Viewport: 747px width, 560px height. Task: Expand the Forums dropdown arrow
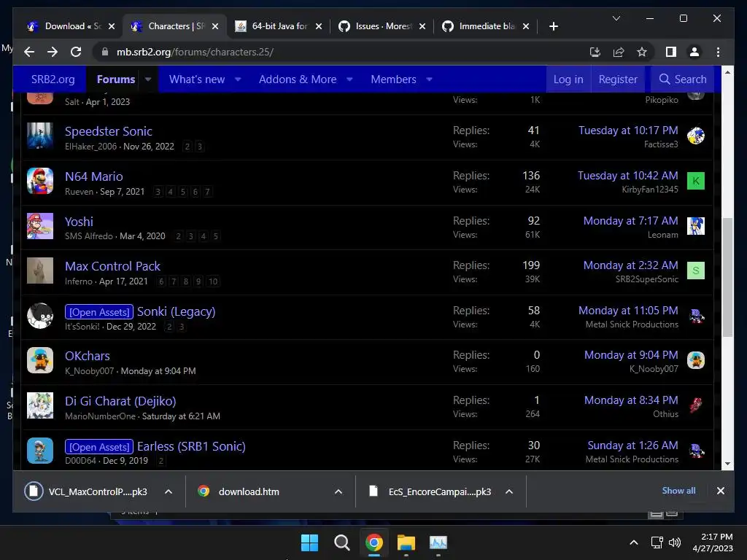tap(147, 79)
